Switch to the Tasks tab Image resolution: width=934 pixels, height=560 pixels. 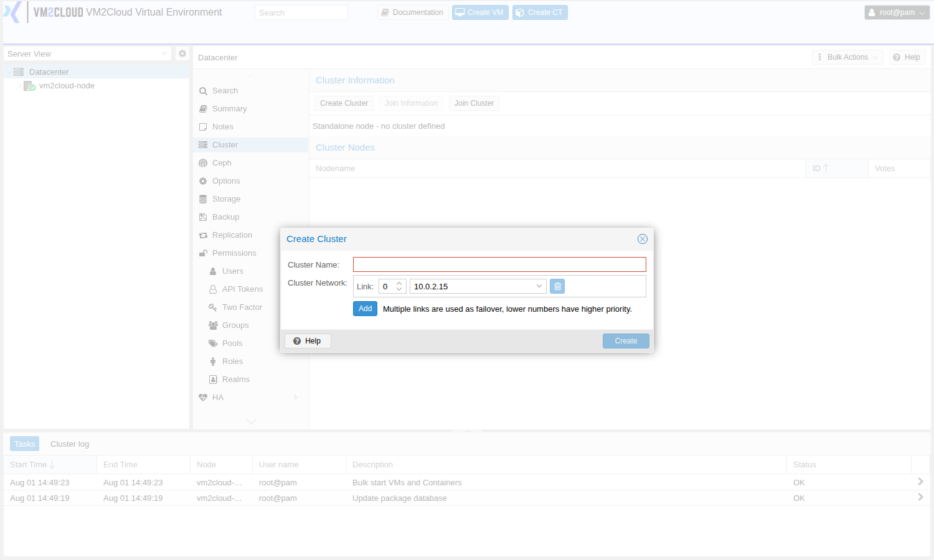(25, 444)
